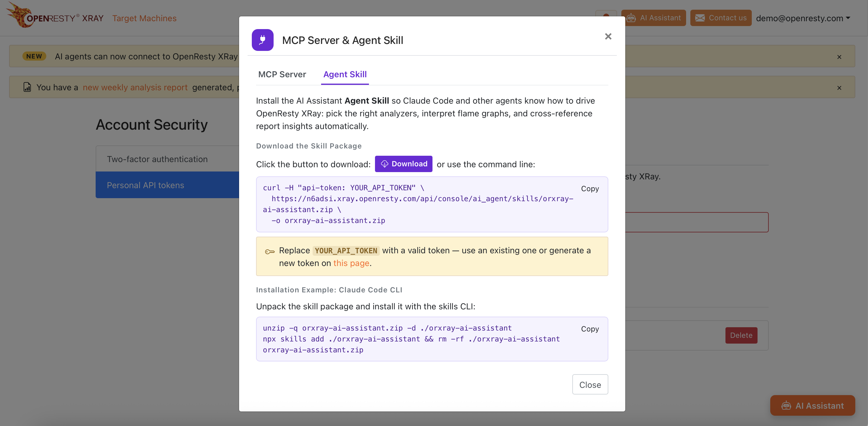Click the key icon in the yellow notice

tap(270, 251)
